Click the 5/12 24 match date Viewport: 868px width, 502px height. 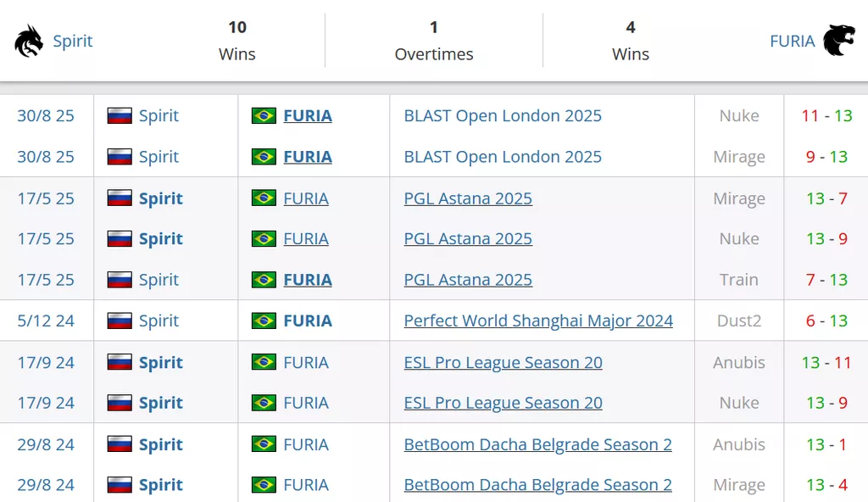pos(46,321)
